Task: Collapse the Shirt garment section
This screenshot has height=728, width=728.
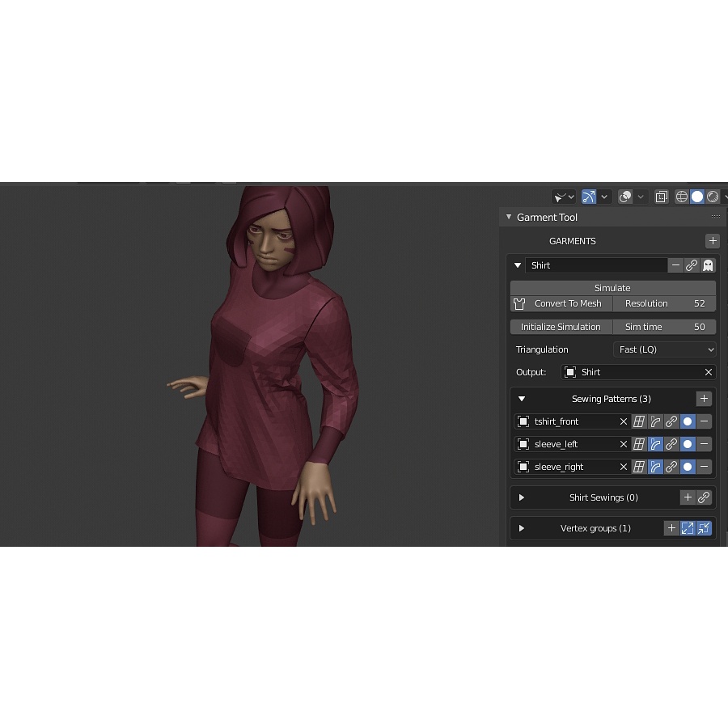Action: [517, 265]
